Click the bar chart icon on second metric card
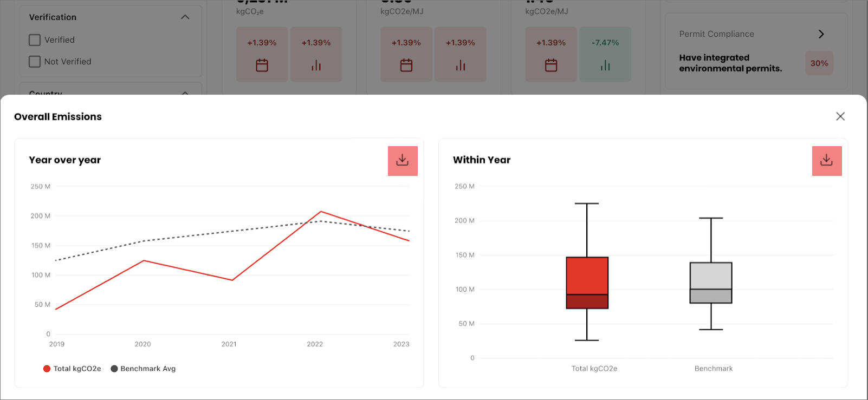Screen dimensions: 868x400 point(461,64)
